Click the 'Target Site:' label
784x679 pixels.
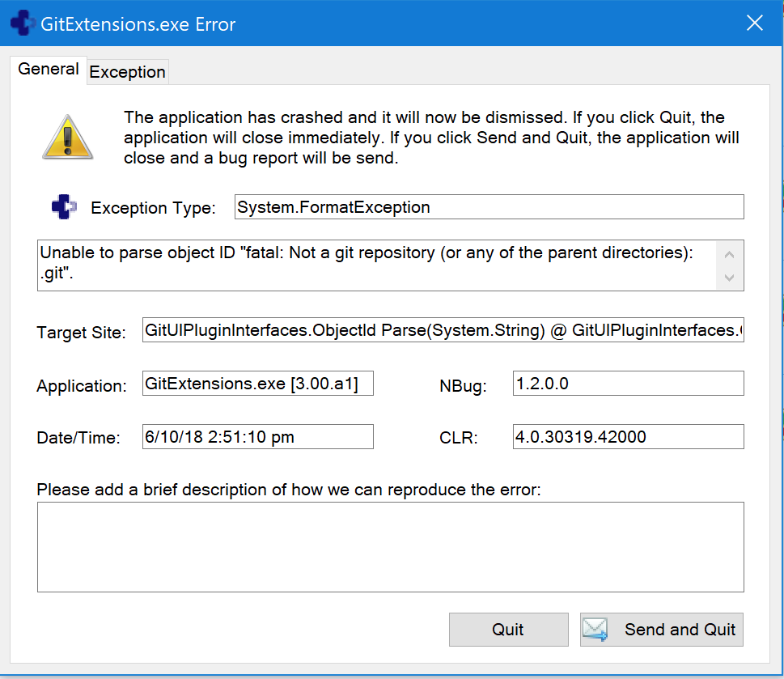coord(81,333)
